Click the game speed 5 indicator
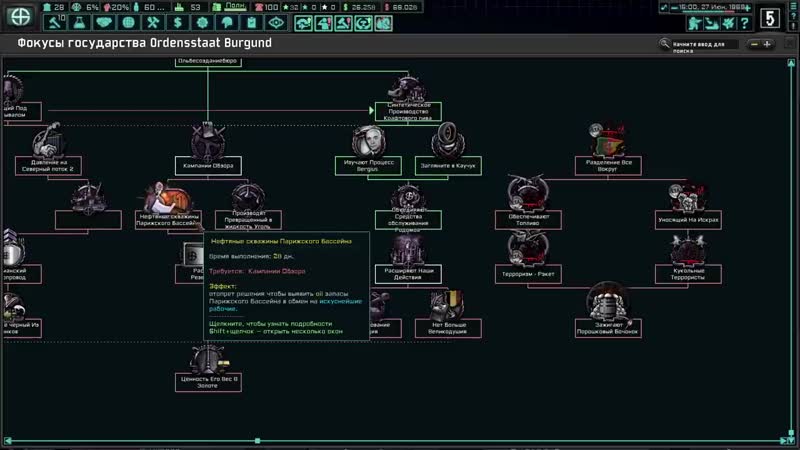The image size is (800, 450). tap(770, 17)
